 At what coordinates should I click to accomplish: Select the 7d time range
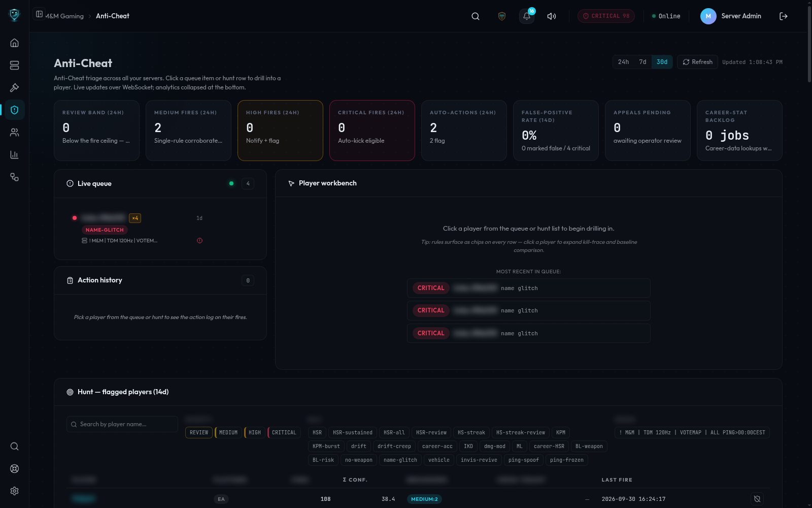pos(642,62)
